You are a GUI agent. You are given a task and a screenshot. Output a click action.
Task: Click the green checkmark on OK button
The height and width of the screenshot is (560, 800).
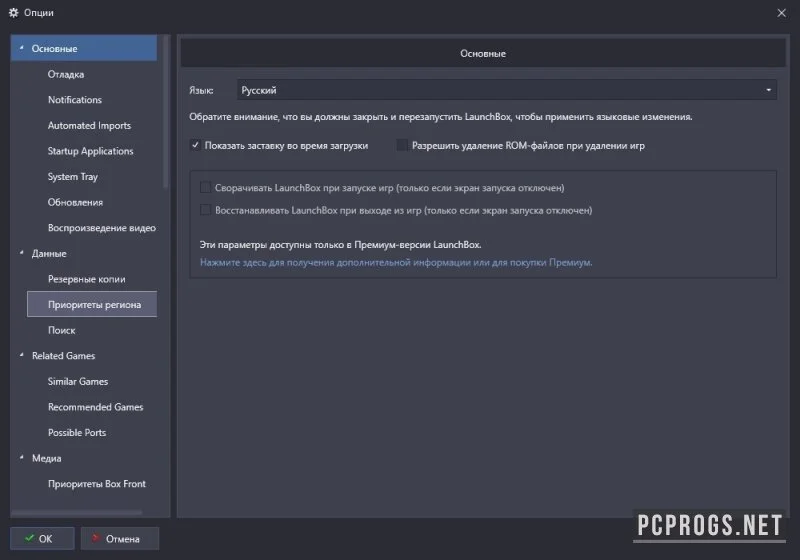click(30, 538)
